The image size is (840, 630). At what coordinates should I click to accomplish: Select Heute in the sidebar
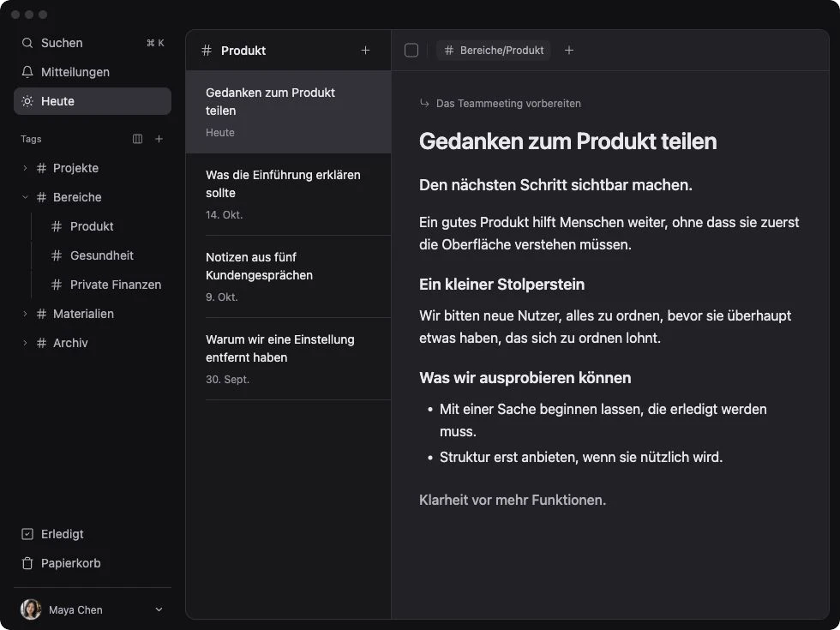[x=93, y=101]
